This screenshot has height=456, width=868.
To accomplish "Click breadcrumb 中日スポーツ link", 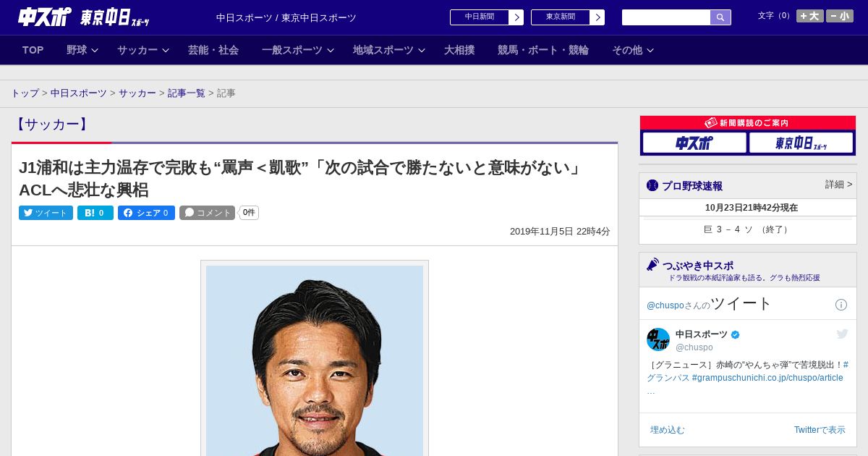I will click(79, 93).
